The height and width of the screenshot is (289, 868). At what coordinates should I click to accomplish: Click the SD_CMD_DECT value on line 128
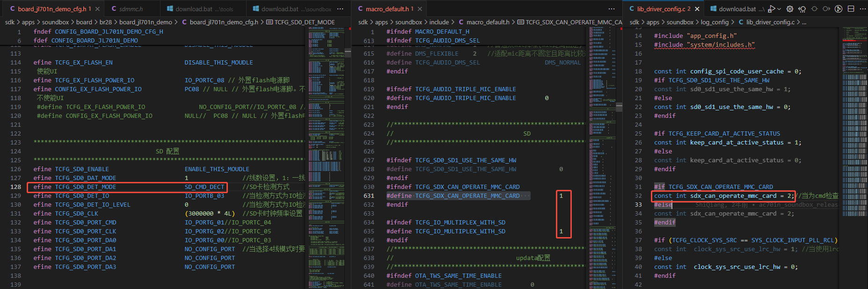(x=204, y=187)
